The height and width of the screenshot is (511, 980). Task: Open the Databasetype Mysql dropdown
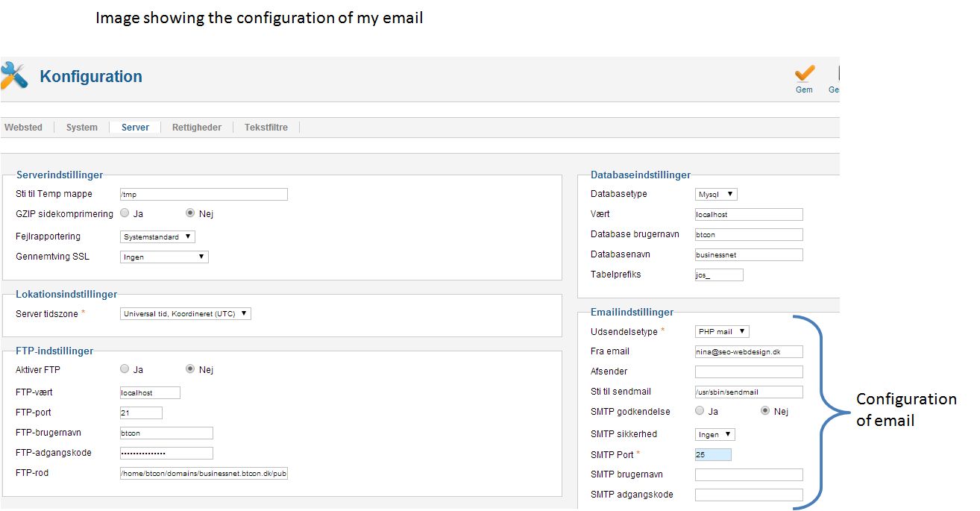716,194
